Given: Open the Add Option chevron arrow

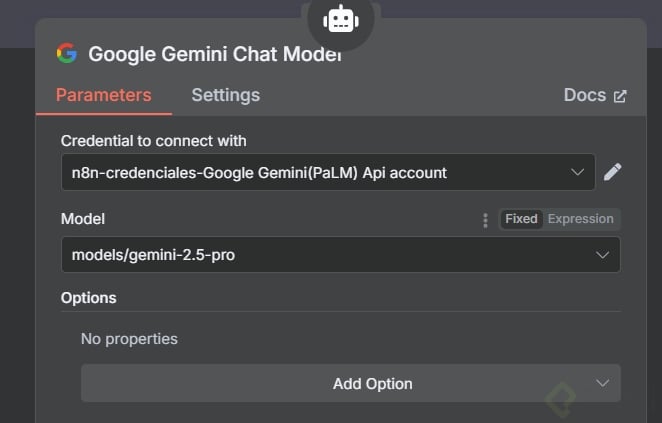Looking at the screenshot, I should [602, 383].
